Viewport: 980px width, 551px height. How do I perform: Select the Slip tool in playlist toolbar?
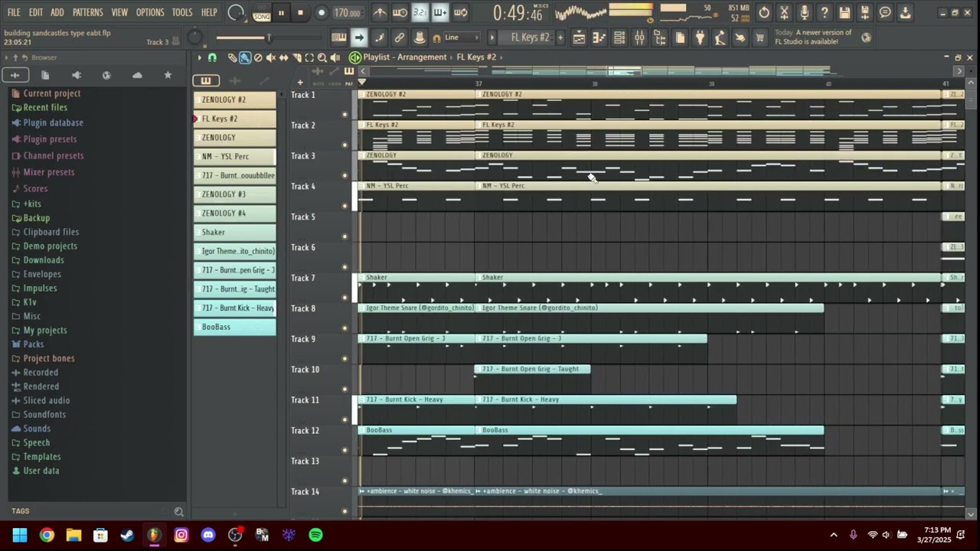click(x=284, y=57)
